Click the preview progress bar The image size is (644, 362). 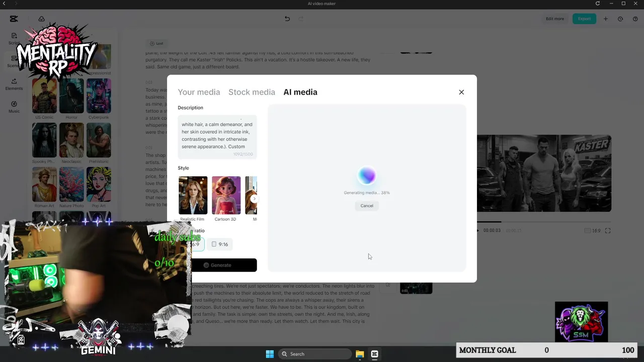coord(544,222)
